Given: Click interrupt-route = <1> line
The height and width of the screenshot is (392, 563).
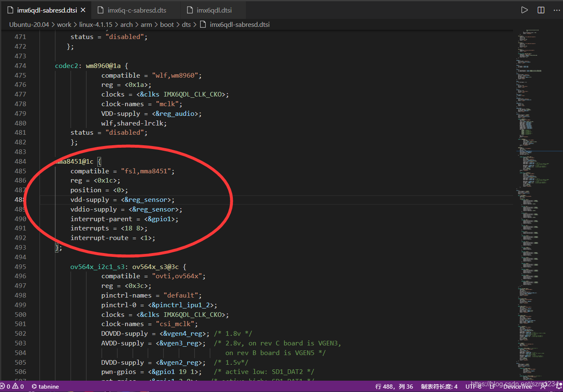Looking at the screenshot, I should (113, 238).
